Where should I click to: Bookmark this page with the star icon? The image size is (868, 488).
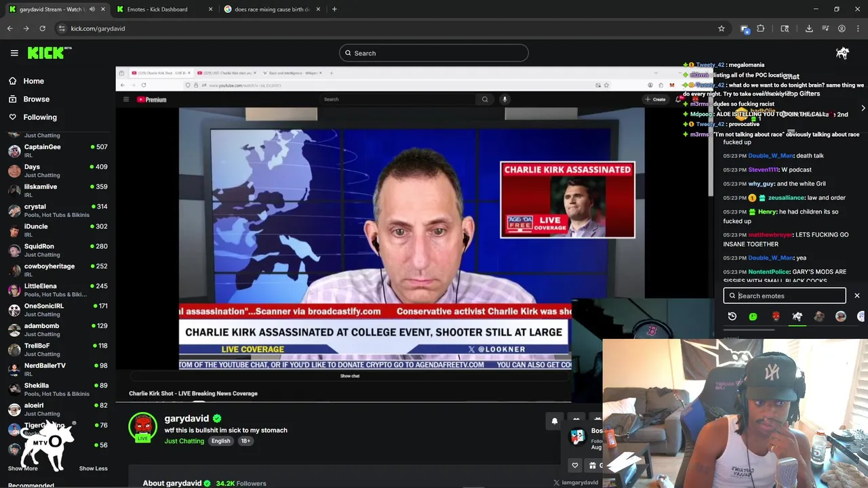[722, 28]
